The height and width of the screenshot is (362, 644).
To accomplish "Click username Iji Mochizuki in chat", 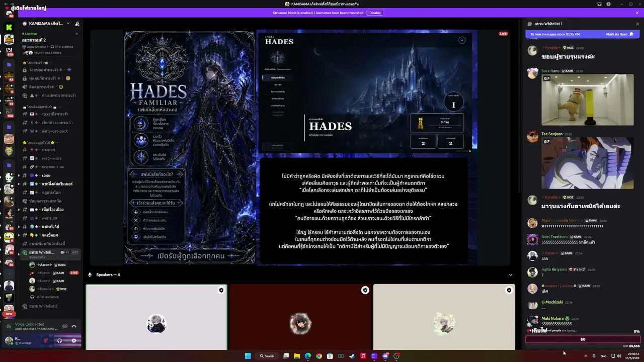I will [552, 302].
